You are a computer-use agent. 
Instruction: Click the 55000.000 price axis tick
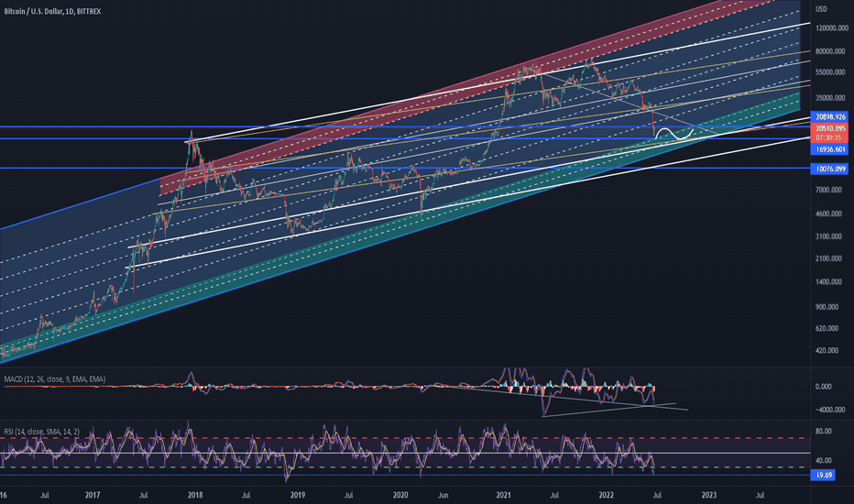832,71
